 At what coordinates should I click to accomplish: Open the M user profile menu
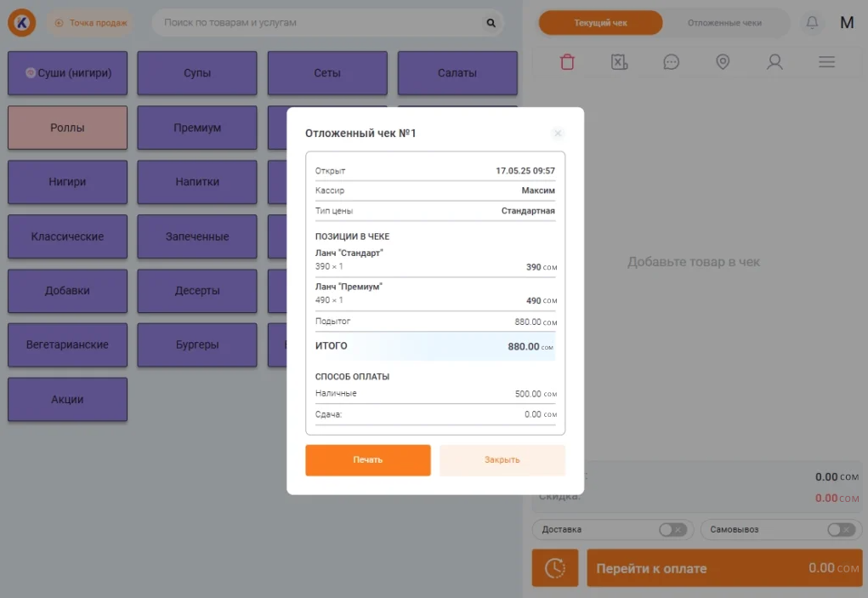tap(847, 23)
